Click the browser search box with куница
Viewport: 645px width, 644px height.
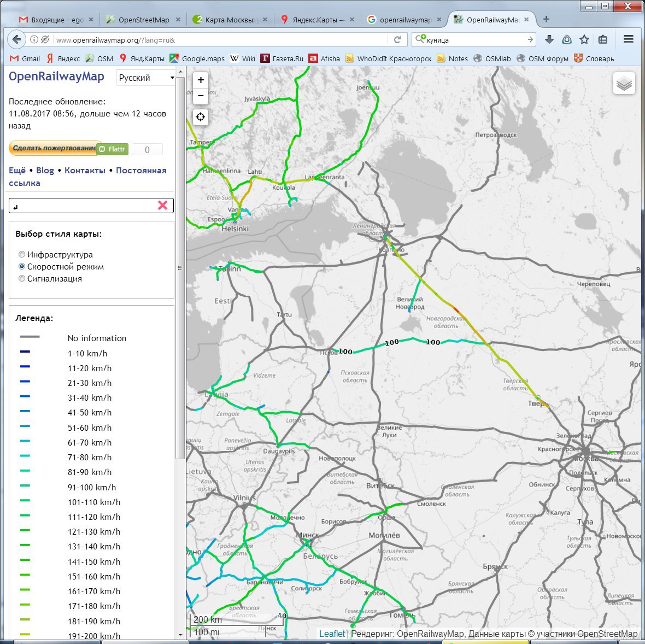[475, 40]
